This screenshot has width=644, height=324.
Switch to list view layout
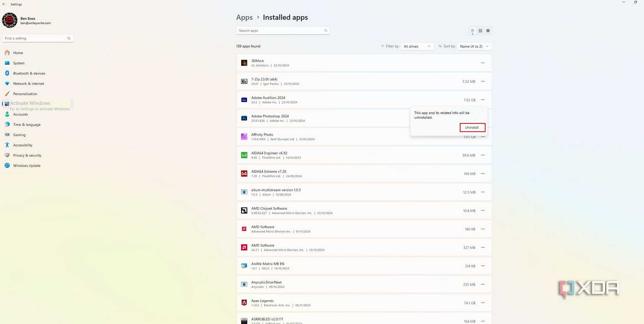pos(473,31)
